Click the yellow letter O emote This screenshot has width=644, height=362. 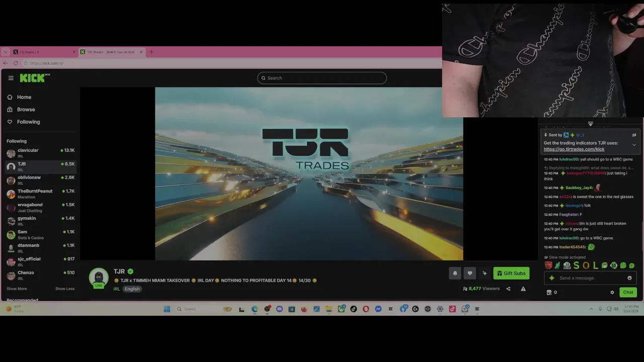[586, 265]
